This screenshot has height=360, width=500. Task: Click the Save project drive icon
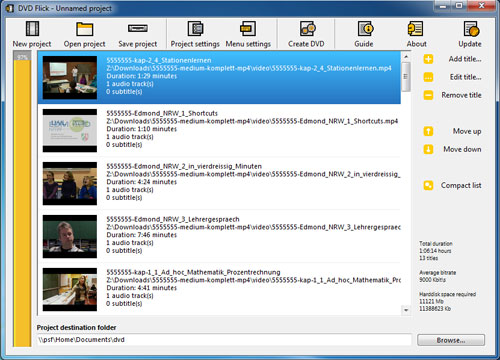(x=138, y=28)
